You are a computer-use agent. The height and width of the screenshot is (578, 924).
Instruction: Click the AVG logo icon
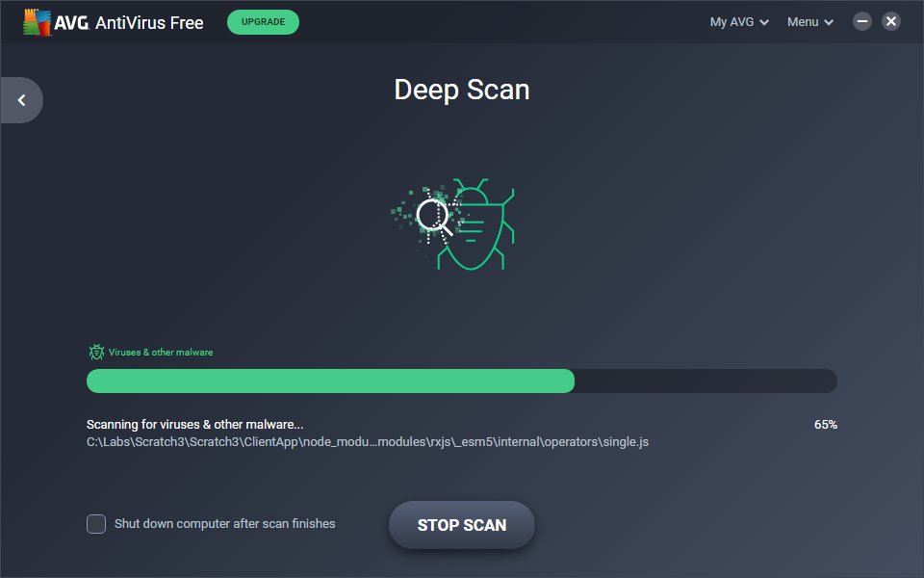pos(35,21)
